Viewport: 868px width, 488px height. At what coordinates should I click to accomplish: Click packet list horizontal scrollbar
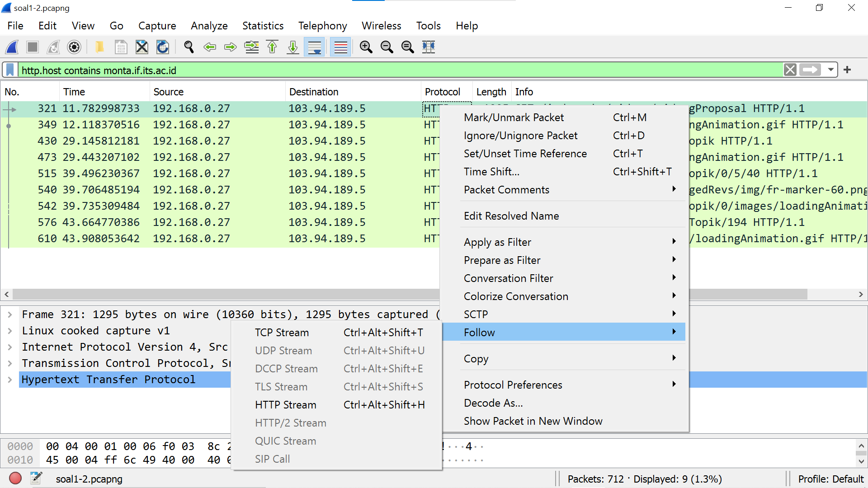click(x=226, y=295)
